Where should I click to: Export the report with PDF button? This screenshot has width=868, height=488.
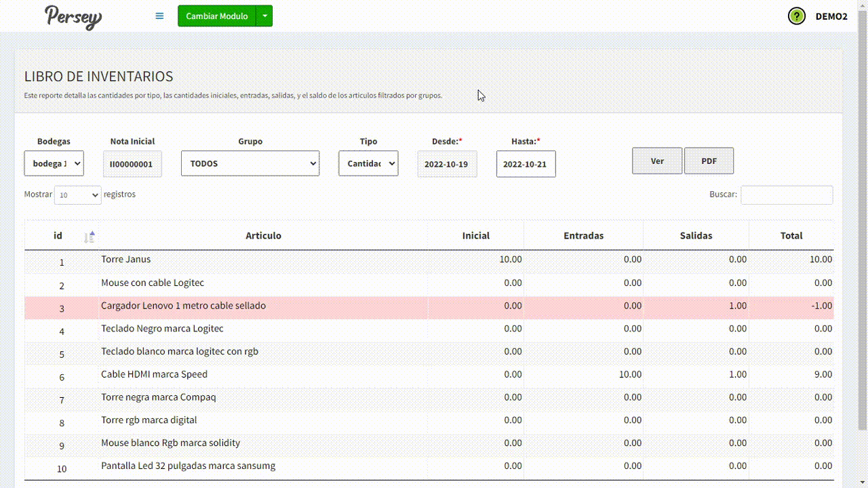709,161
